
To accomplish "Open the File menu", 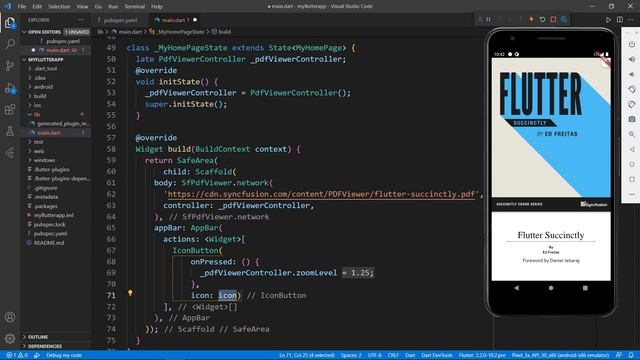I will tap(22, 6).
